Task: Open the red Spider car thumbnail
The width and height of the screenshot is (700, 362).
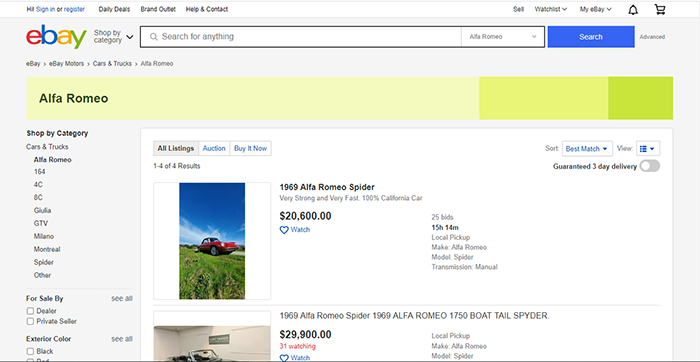Action: click(x=212, y=241)
